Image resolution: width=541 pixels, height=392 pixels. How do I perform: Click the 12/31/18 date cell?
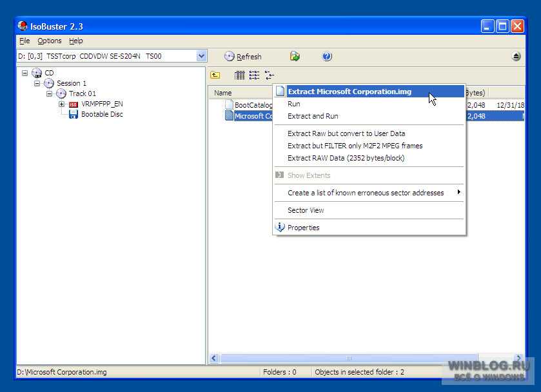pos(510,105)
